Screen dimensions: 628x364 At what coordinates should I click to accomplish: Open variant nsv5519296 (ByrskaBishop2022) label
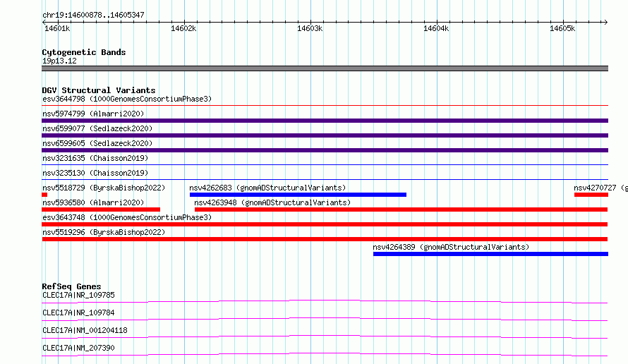click(104, 232)
